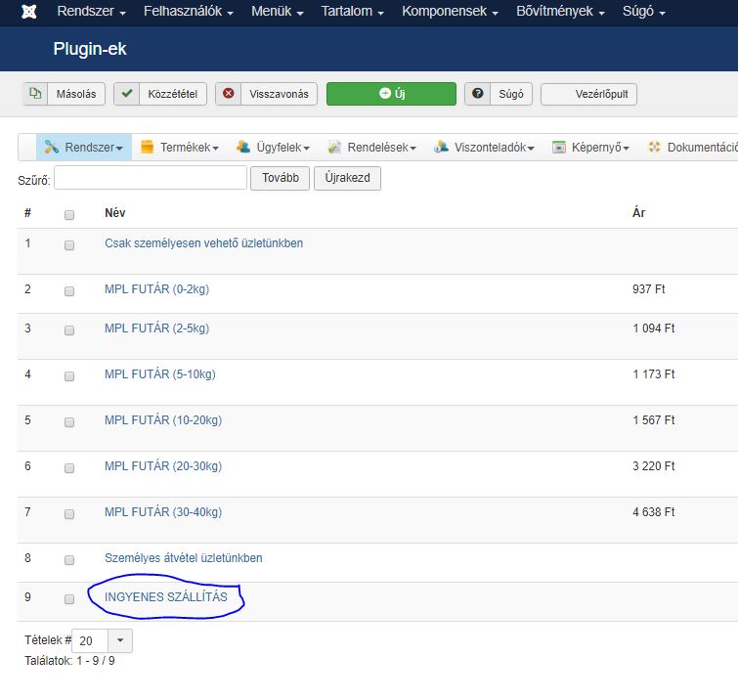Image resolution: width=738 pixels, height=700 pixels.
Task: Click the Vezérlőpult button
Action: coord(588,94)
